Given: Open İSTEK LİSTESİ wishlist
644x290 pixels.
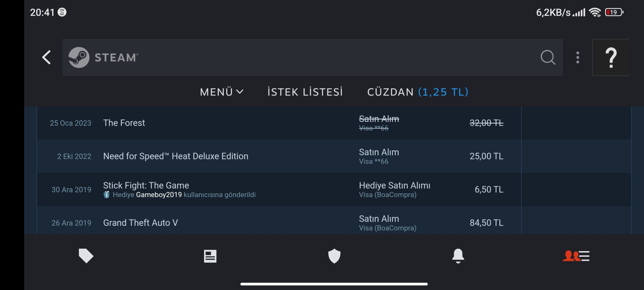Looking at the screenshot, I should click(x=305, y=92).
